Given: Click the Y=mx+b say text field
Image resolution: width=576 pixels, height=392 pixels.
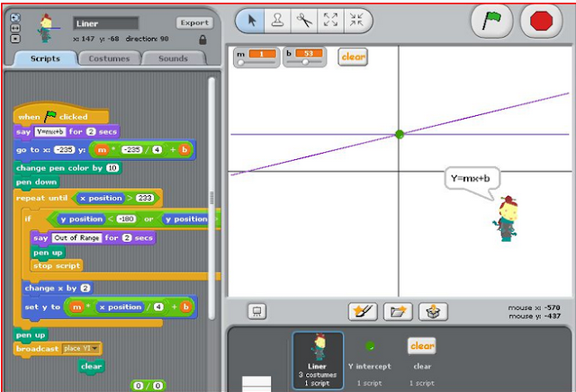Looking at the screenshot, I should (x=50, y=132).
